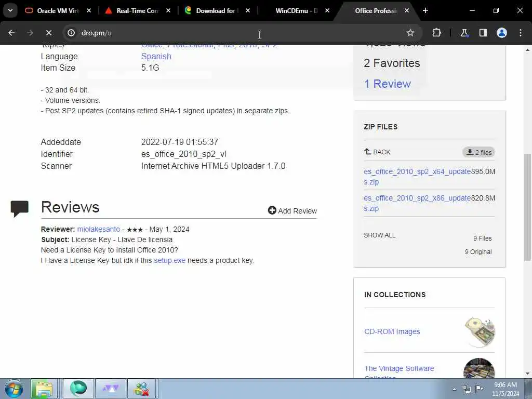Close the Oracle VM Virt tab
This screenshot has width=532, height=399.
[x=89, y=10]
